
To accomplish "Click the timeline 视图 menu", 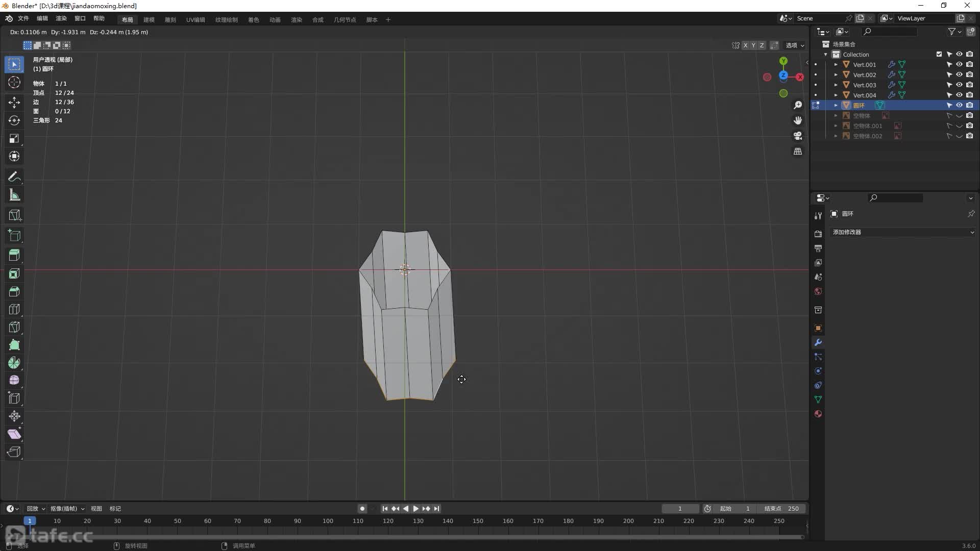I will coord(96,509).
